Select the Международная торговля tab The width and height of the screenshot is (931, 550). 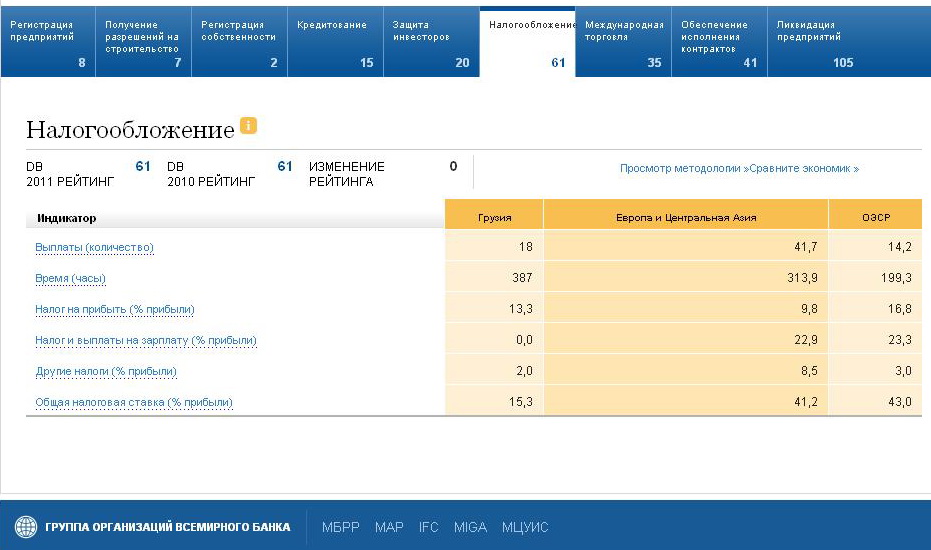pos(623,42)
